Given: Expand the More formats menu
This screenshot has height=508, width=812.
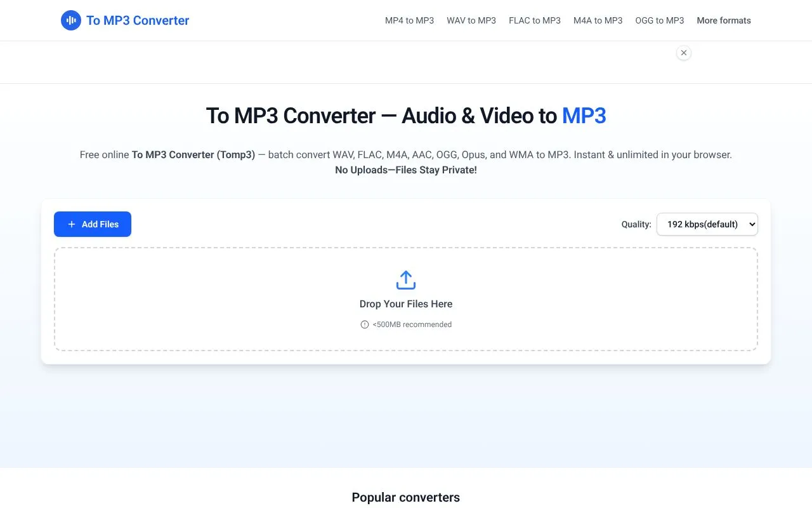Looking at the screenshot, I should tap(724, 20).
